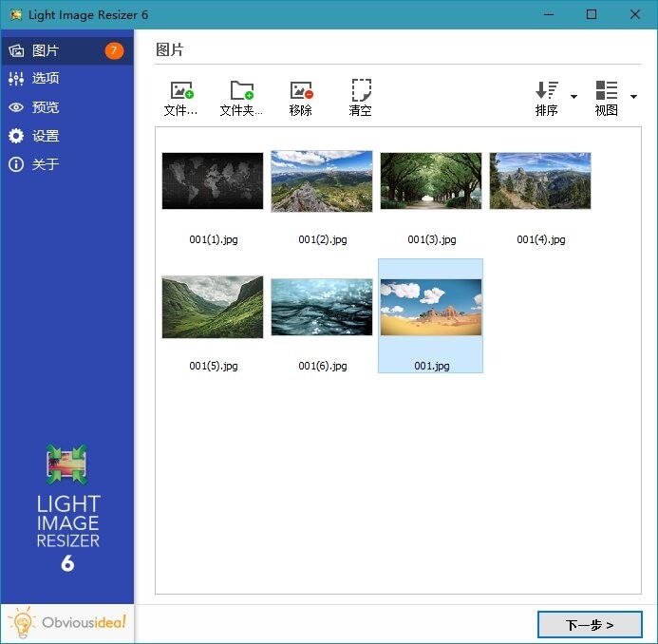Click the add files (文件) icon
The width and height of the screenshot is (658, 644).
tap(180, 91)
